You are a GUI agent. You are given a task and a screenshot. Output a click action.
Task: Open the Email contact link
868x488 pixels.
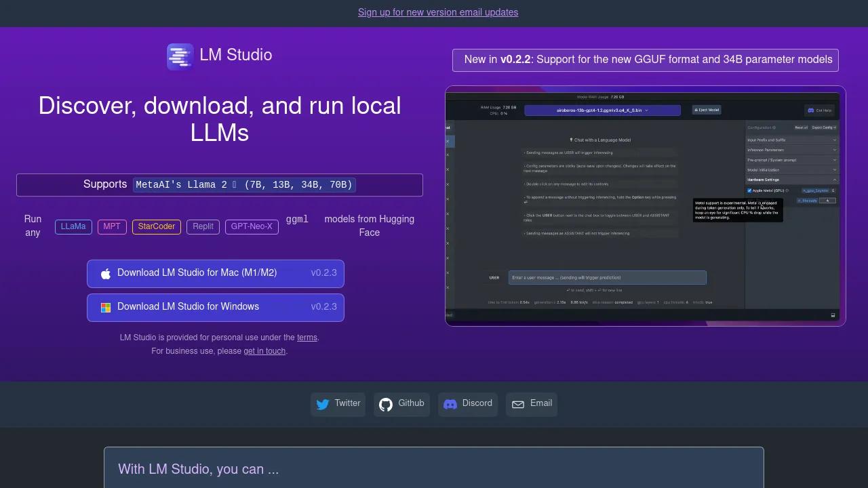(532, 404)
